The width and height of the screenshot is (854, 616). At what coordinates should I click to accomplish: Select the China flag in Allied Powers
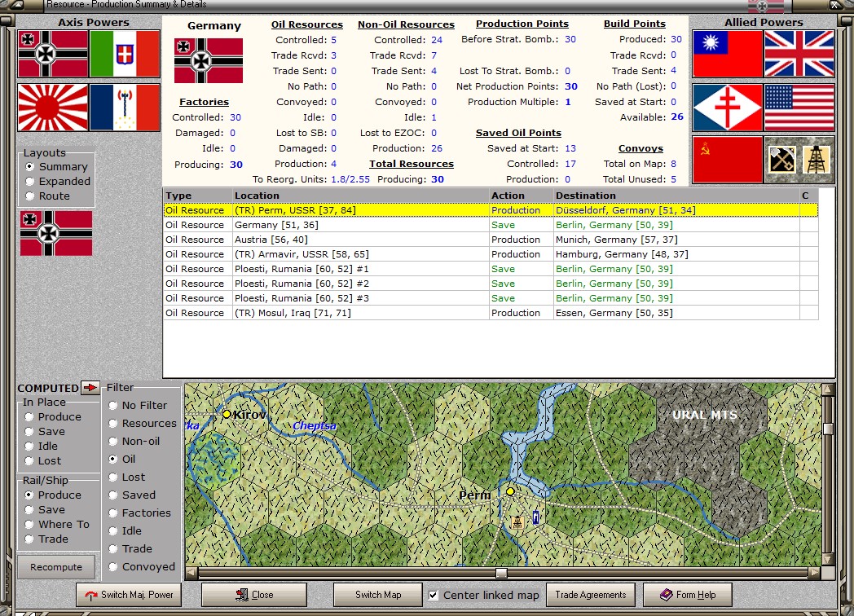tap(727, 54)
